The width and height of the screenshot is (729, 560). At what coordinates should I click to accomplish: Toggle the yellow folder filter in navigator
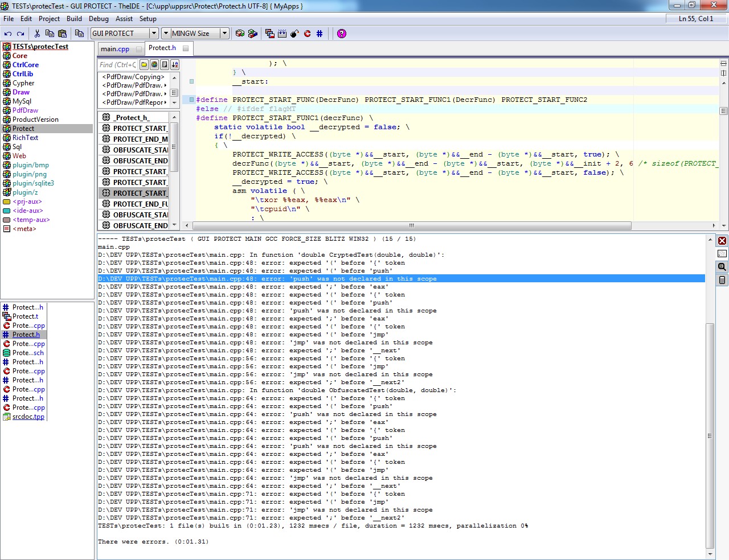tap(144, 65)
